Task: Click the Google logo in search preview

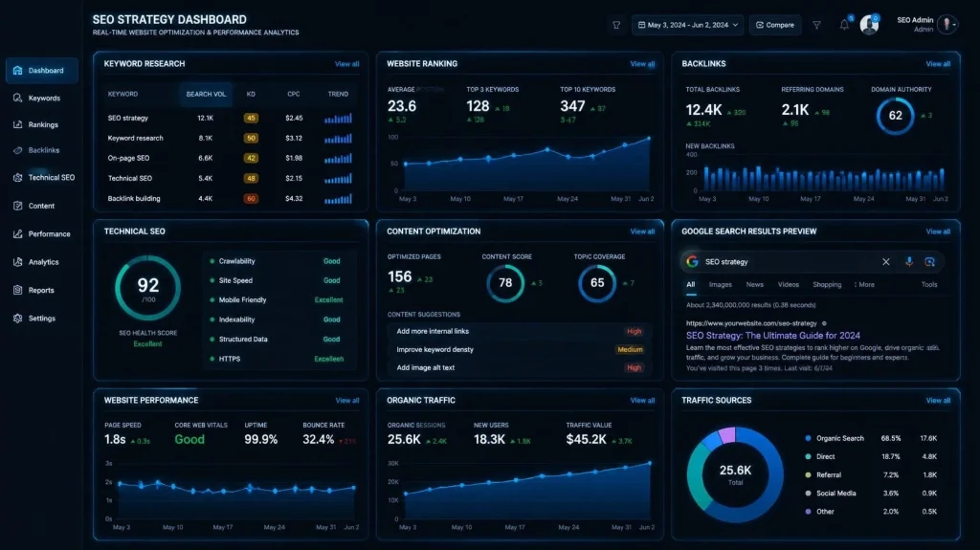Action: coord(692,262)
